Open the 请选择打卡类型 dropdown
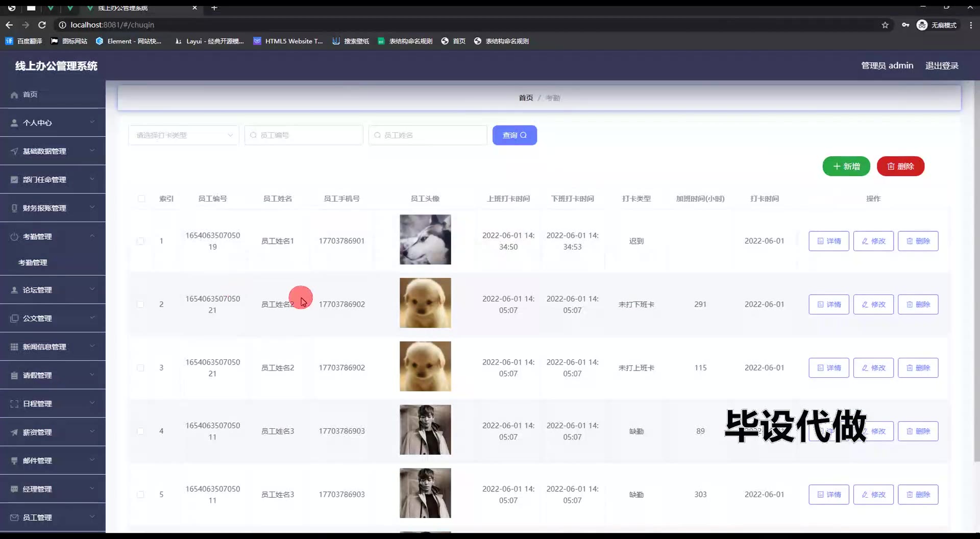 pyautogui.click(x=184, y=135)
